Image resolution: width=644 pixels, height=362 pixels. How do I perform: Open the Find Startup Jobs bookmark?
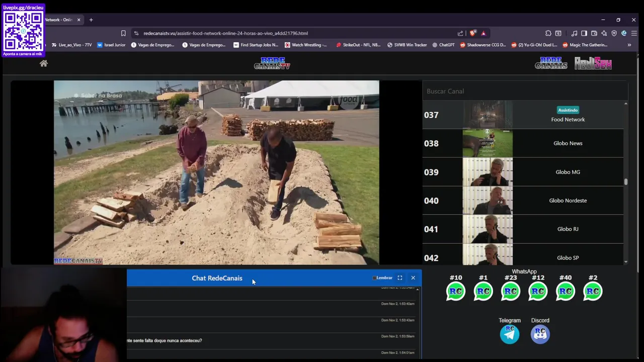click(256, 45)
